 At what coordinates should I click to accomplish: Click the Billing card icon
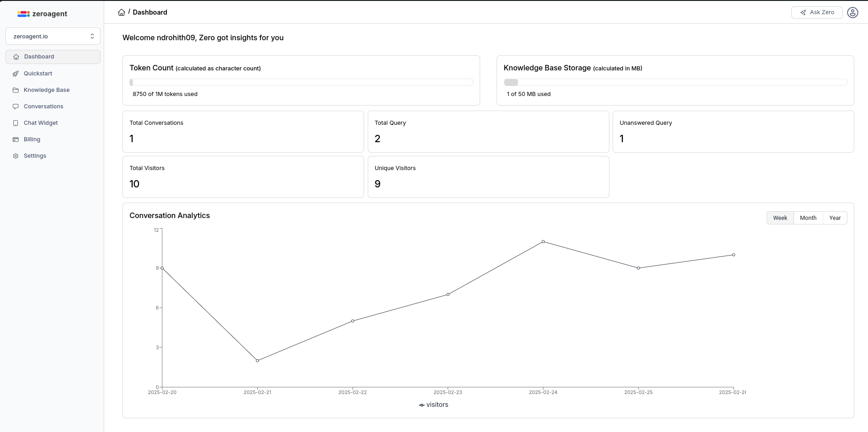click(x=16, y=139)
